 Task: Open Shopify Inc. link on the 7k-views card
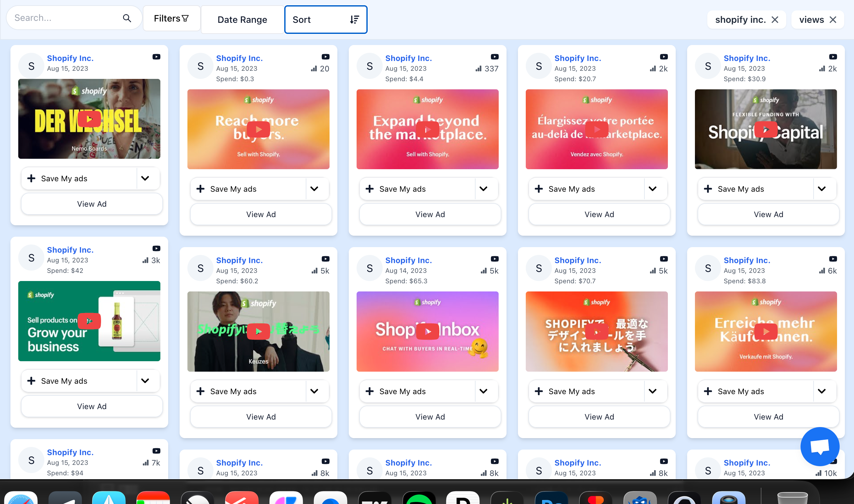pos(70,452)
